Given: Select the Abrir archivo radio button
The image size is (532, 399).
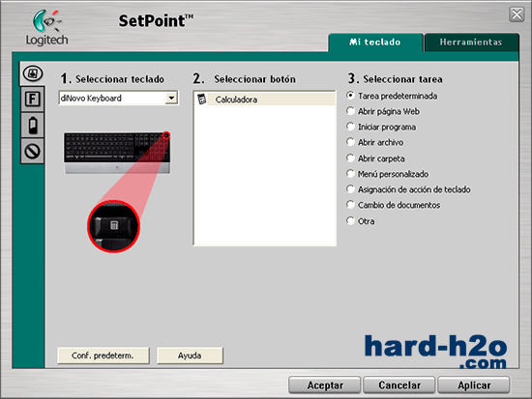Looking at the screenshot, I should (350, 142).
